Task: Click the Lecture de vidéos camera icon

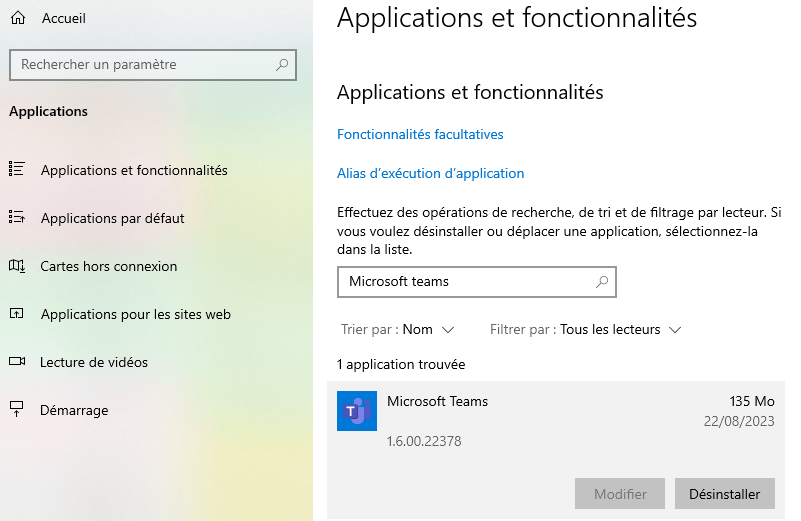Action: [16, 362]
